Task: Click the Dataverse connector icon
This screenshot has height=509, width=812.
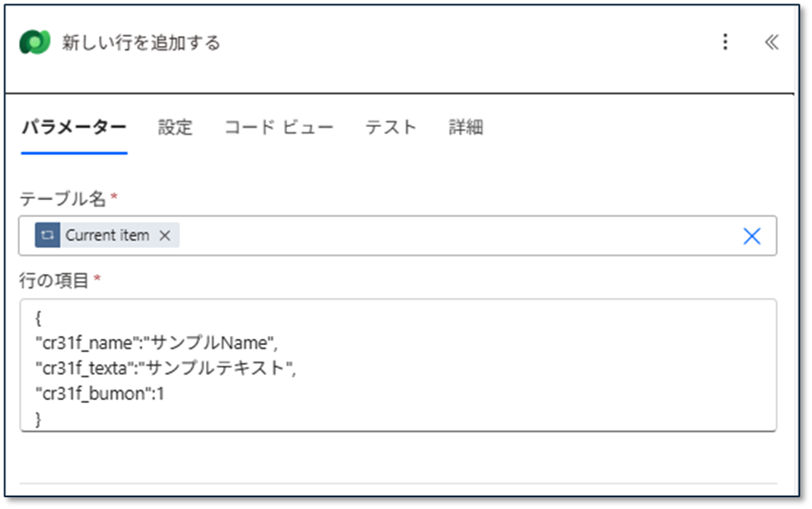Action: (35, 42)
